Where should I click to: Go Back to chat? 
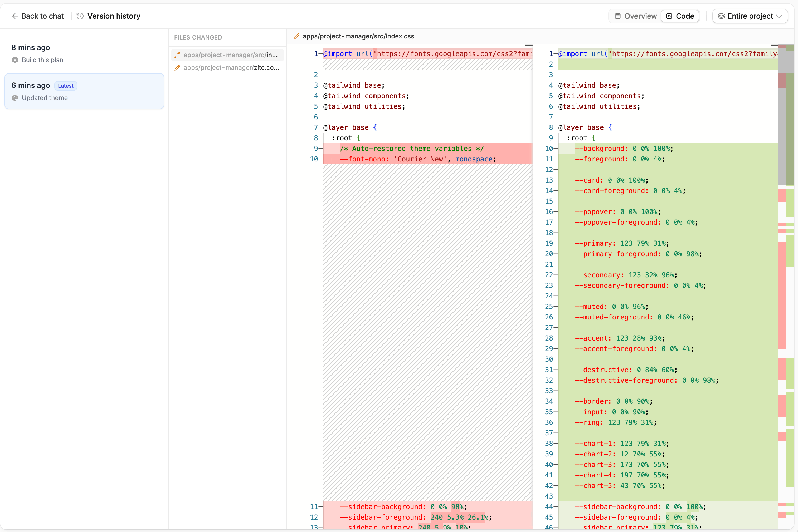tap(38, 16)
